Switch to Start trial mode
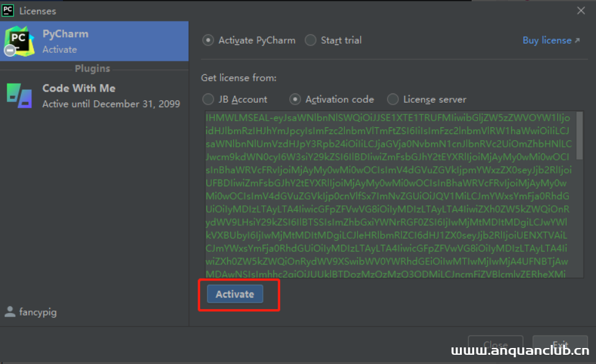 click(311, 40)
